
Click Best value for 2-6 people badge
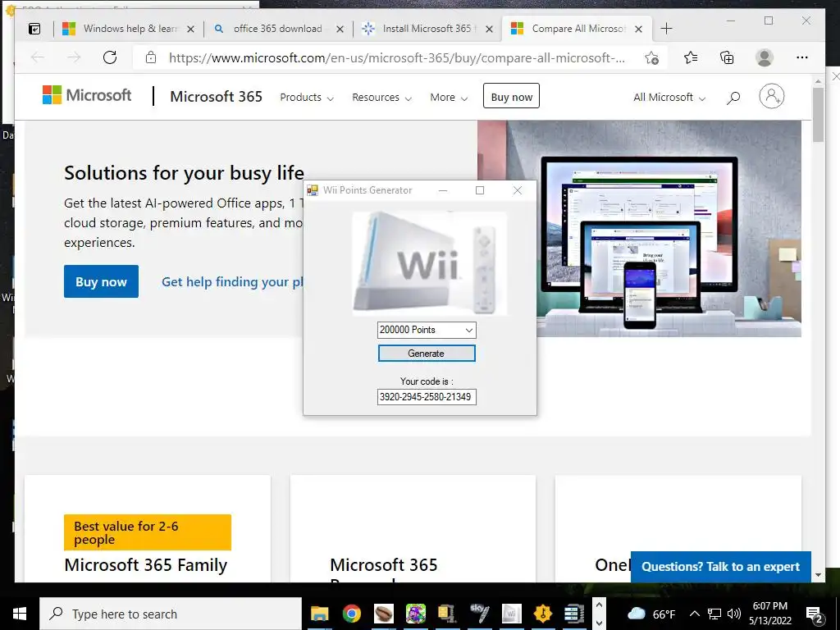click(x=148, y=532)
